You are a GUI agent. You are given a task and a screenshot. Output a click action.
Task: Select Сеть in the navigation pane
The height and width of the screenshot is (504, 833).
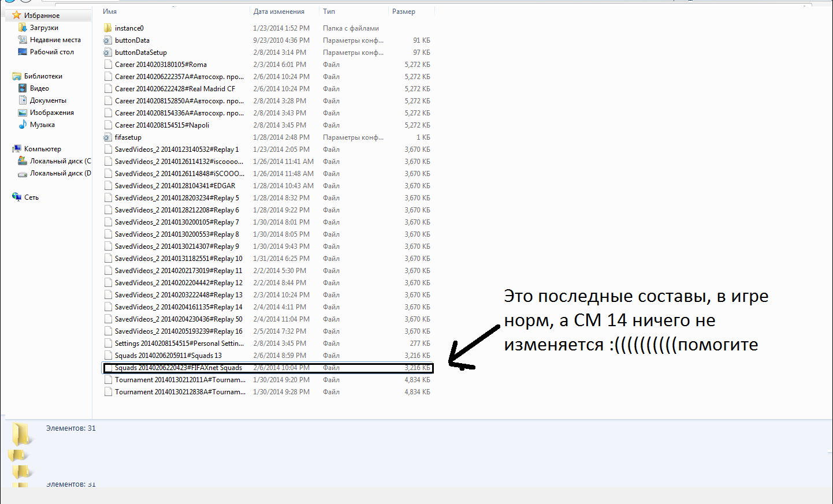31,197
